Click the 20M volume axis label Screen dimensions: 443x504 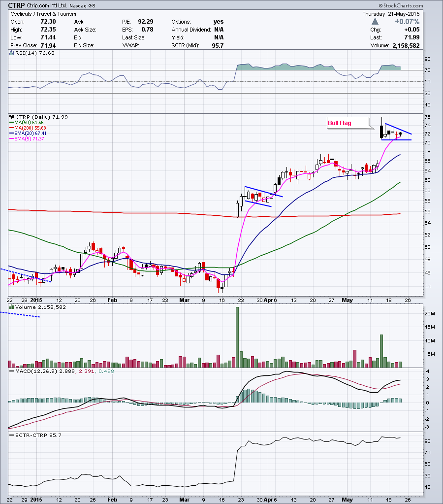(x=430, y=313)
